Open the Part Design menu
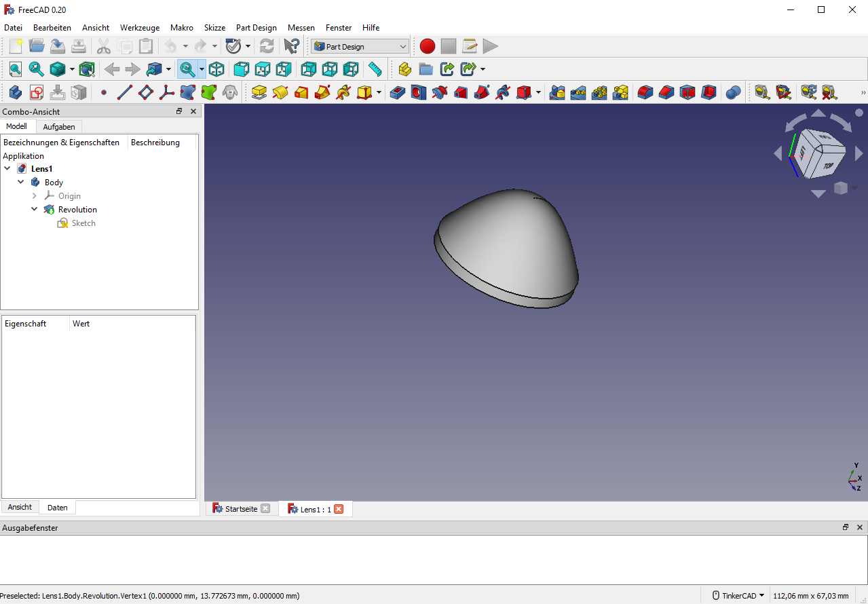The width and height of the screenshot is (868, 604). click(x=256, y=28)
